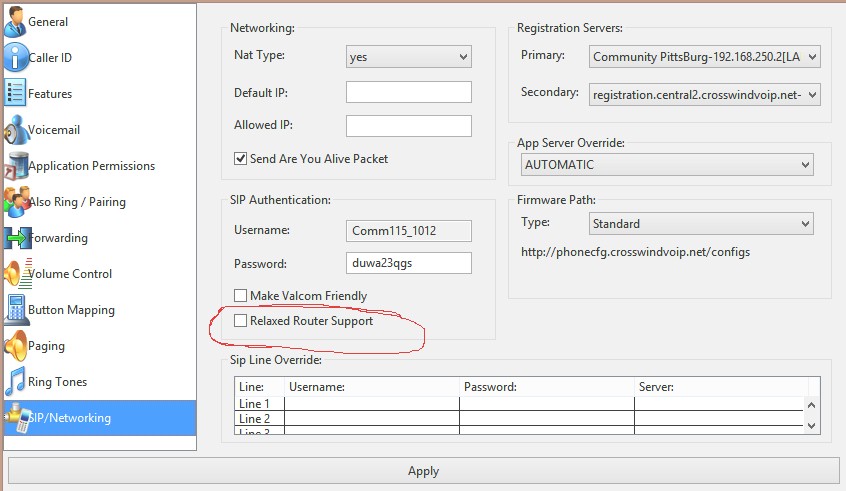Enable Relaxed Router Support checkbox
846x491 pixels.
[x=240, y=321]
